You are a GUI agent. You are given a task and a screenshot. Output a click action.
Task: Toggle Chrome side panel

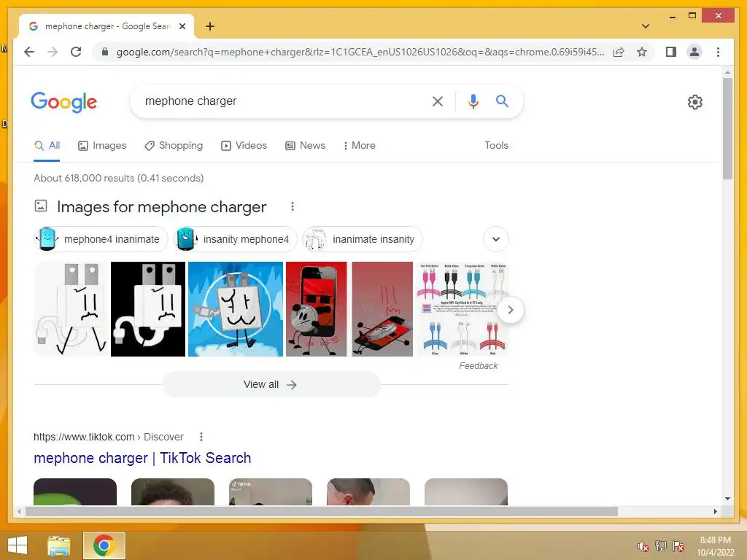671,52
